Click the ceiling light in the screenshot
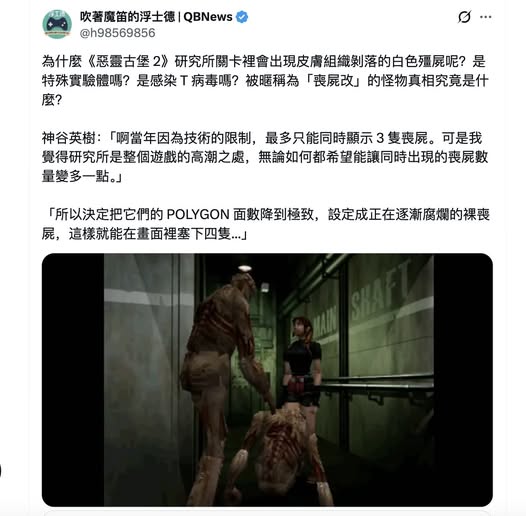 pos(245,268)
